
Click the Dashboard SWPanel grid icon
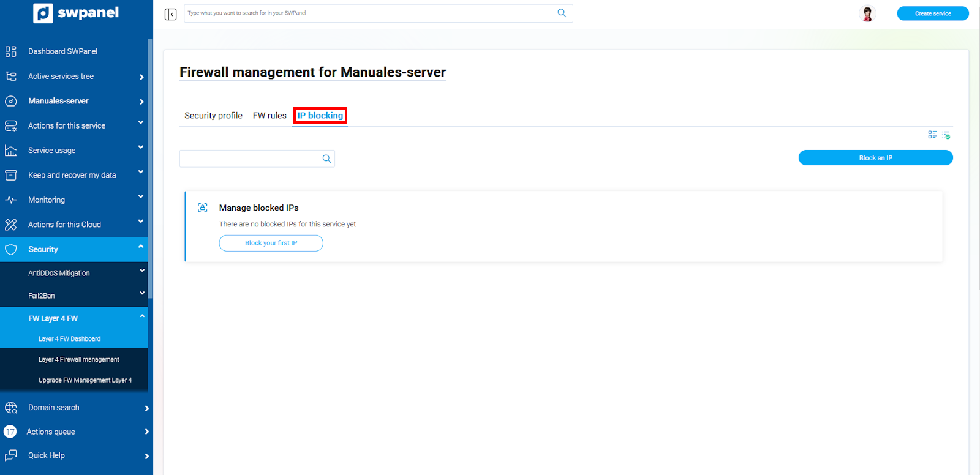[x=11, y=51]
